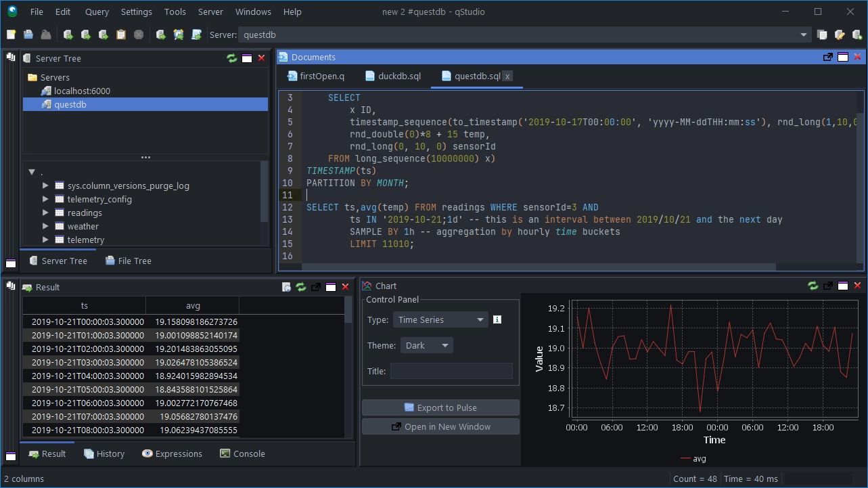
Task: Show the ts column header in results
Action: point(83,305)
